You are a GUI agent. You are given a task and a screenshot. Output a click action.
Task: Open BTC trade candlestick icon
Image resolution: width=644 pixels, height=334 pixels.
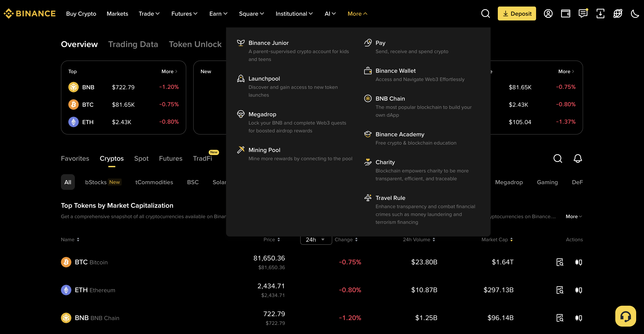coord(579,262)
